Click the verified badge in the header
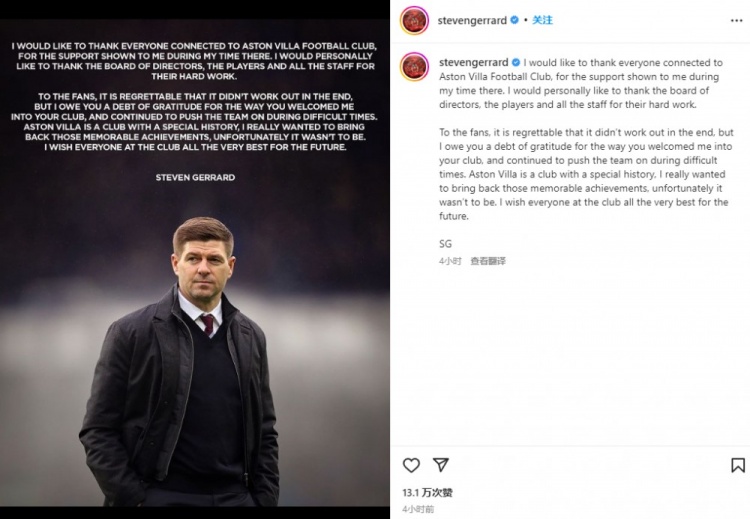Image resolution: width=750 pixels, height=519 pixels. pyautogui.click(x=515, y=20)
